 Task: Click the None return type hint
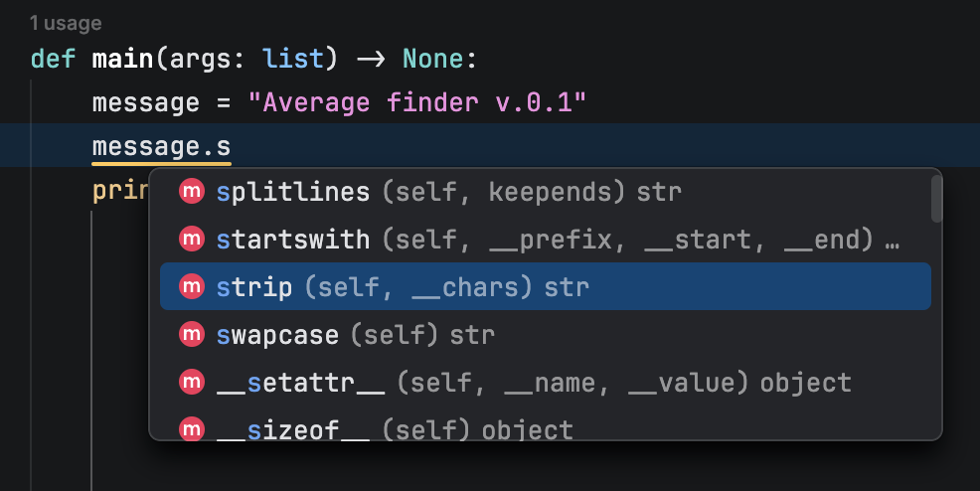click(434, 58)
